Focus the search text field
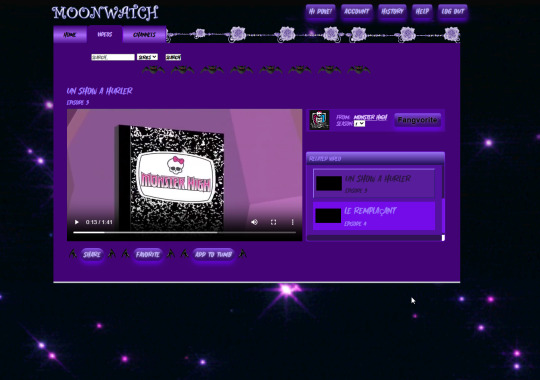This screenshot has height=380, width=540. pyautogui.click(x=113, y=57)
